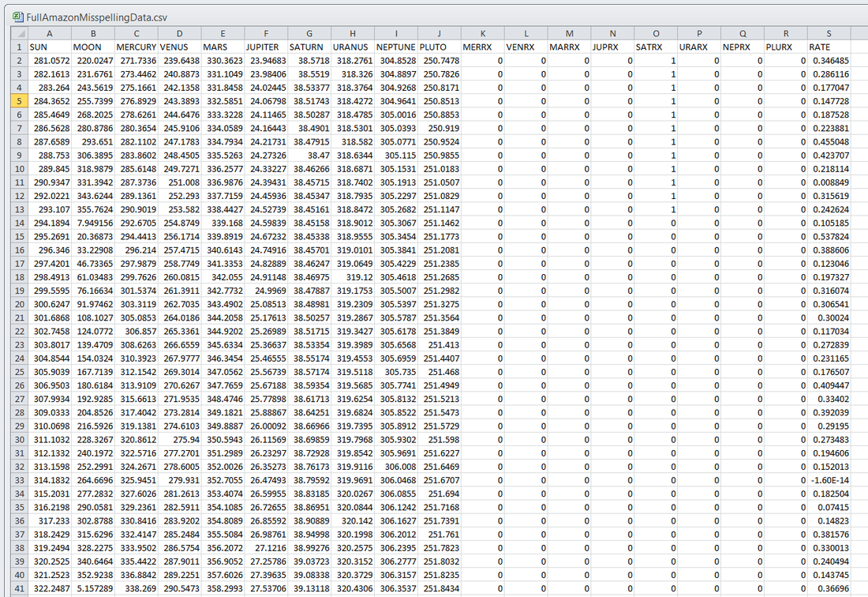This screenshot has width=868, height=597.
Task: Click the VENRX header cell
Action: pyautogui.click(x=526, y=47)
